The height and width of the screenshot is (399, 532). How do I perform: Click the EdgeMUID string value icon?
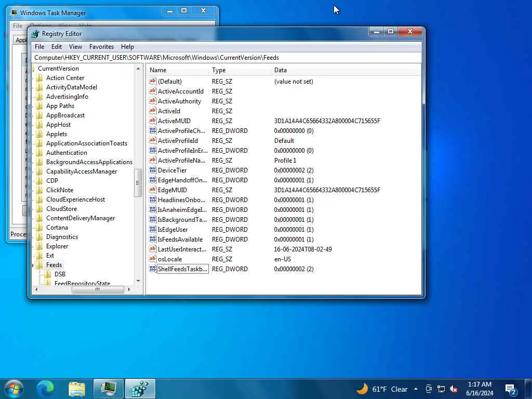pyautogui.click(x=153, y=190)
